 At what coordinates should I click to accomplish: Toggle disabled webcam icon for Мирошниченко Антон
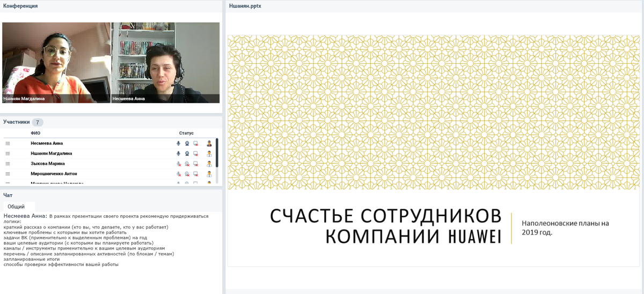187,174
